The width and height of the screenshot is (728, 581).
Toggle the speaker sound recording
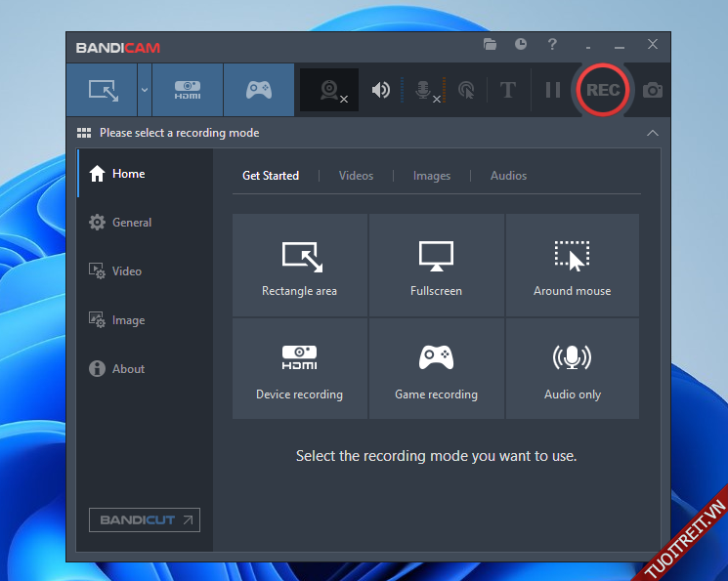click(x=381, y=90)
